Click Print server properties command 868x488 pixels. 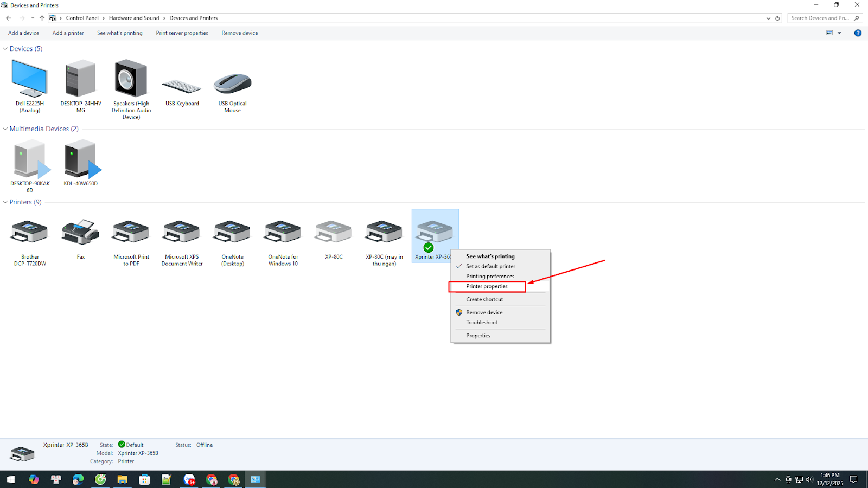(182, 33)
